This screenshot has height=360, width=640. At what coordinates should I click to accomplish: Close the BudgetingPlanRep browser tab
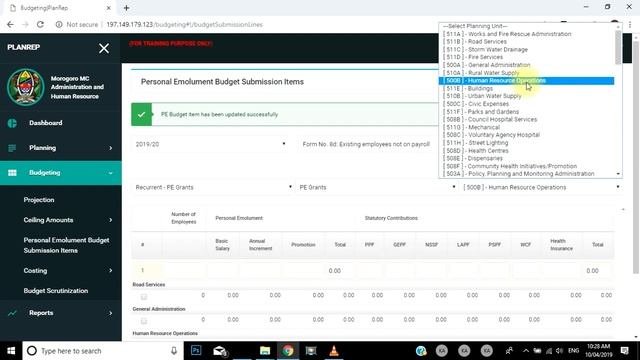click(x=109, y=8)
